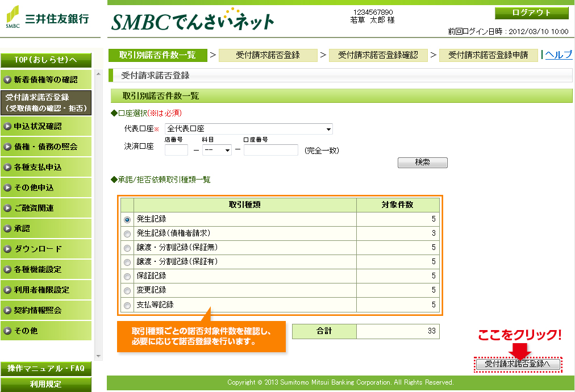Click the SMBCでんさいネット logo
The image size is (575, 392).
point(192,20)
